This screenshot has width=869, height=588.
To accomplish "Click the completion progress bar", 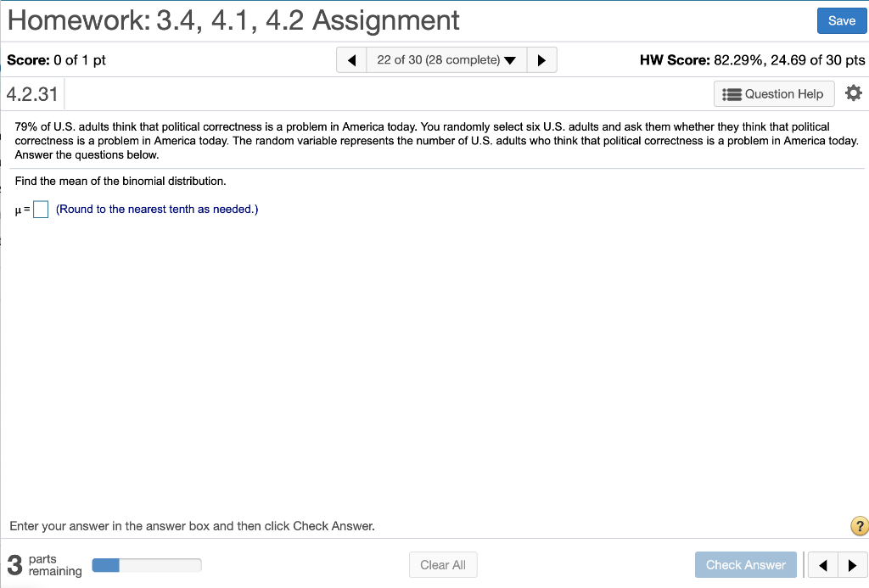I will coord(146,564).
